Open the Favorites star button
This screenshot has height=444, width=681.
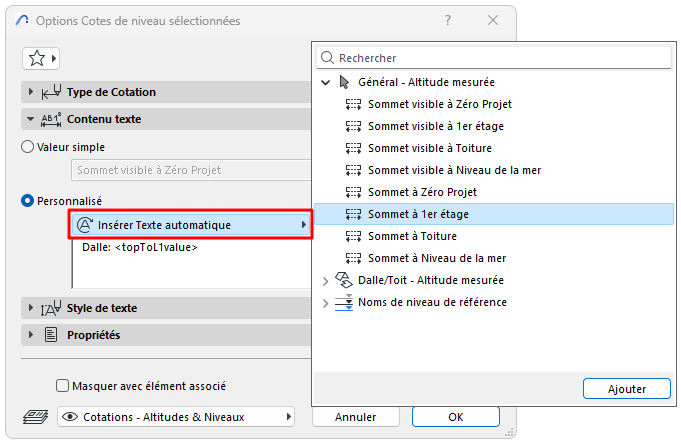coord(41,58)
